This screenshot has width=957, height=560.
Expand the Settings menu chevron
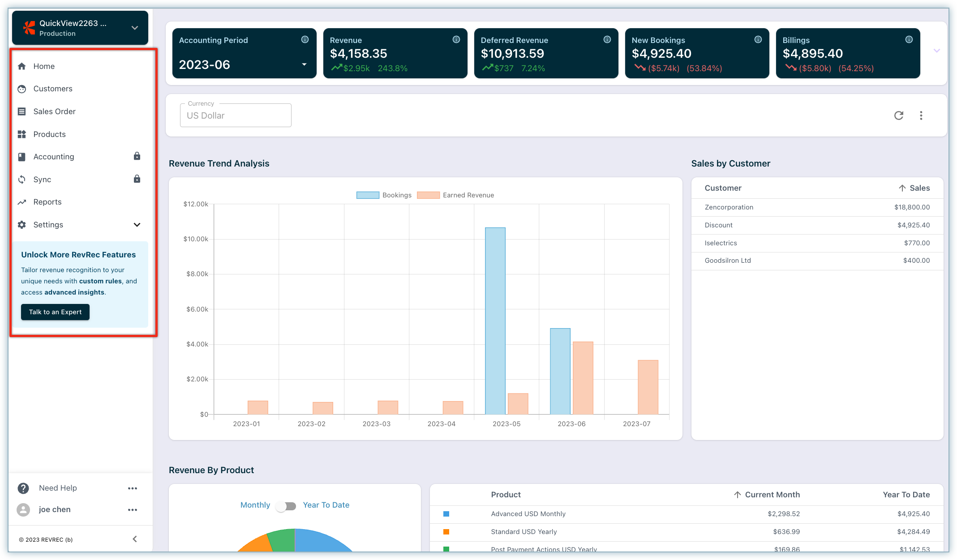(137, 225)
